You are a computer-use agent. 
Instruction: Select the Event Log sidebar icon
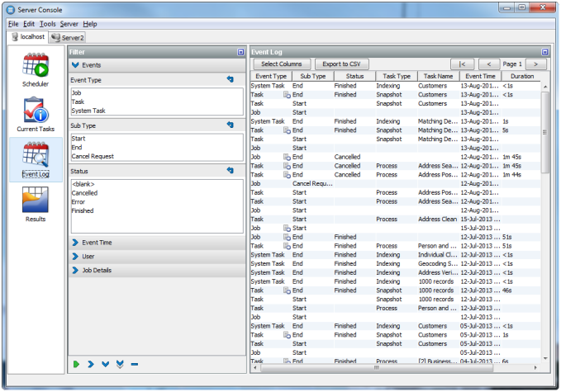(x=36, y=159)
